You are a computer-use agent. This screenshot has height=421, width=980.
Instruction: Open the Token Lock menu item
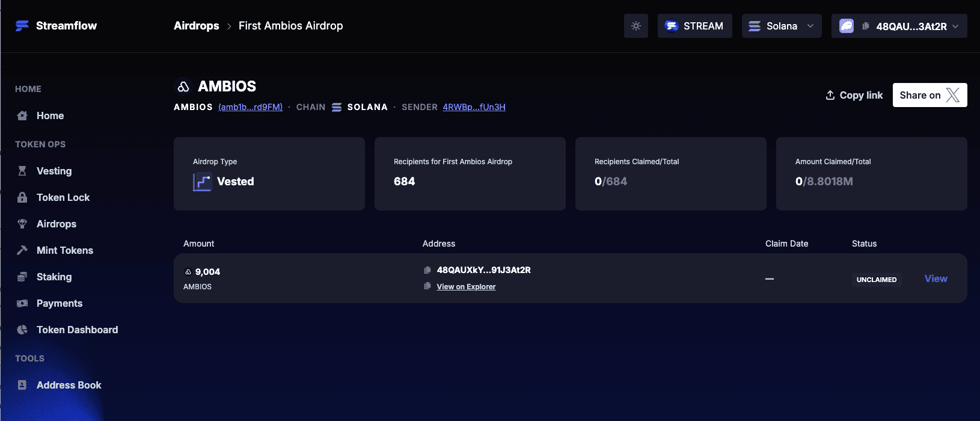click(x=63, y=197)
